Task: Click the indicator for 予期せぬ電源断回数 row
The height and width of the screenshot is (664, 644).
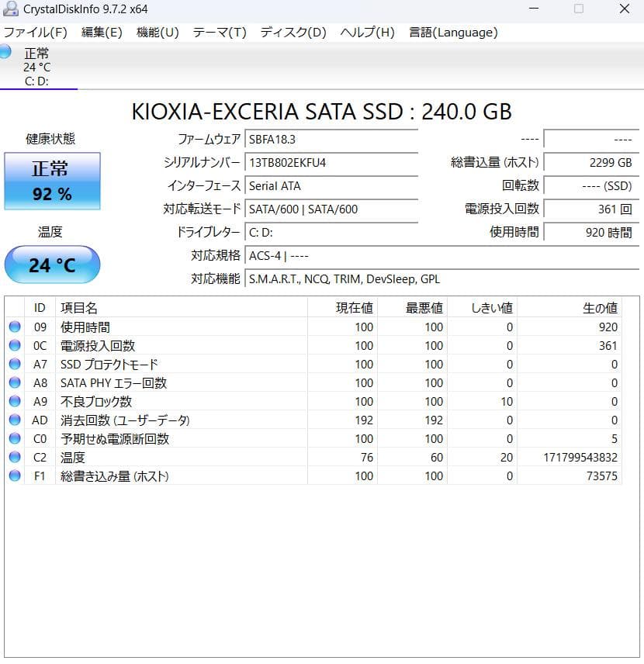Action: (x=16, y=438)
